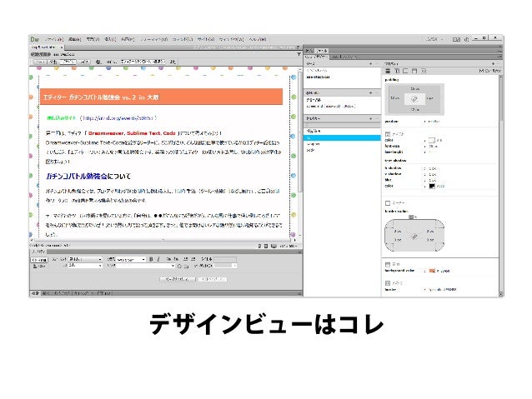Screen dimensions: 532x399
Task: Select the highlighted selector row
Action: pyautogui.click(x=342, y=138)
